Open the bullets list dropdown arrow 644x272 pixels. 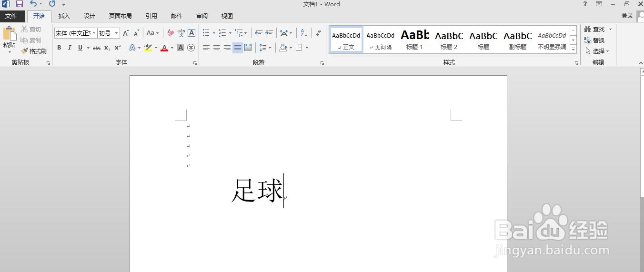214,33
